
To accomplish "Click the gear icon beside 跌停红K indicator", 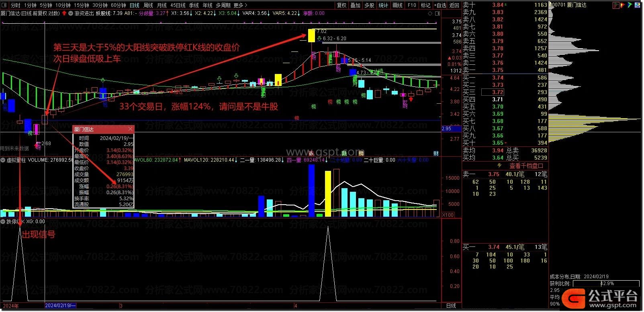I will tap(3, 222).
